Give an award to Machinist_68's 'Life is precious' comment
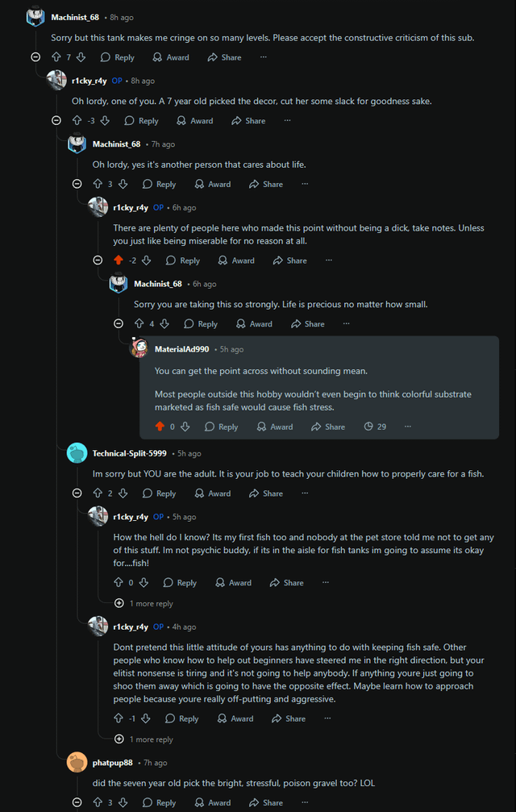516x812 pixels. click(253, 324)
